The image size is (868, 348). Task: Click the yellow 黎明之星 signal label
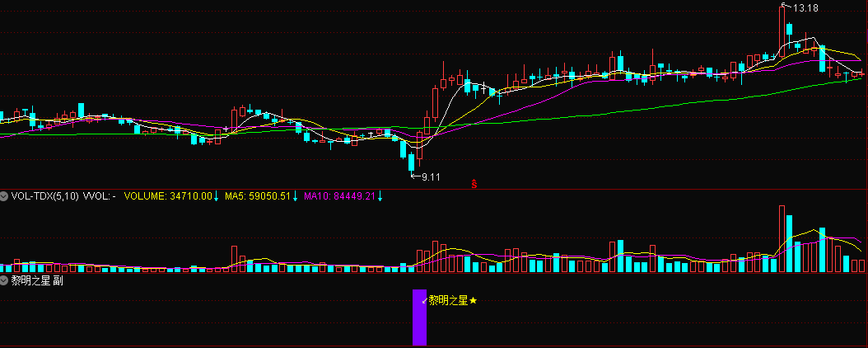pyautogui.click(x=448, y=301)
